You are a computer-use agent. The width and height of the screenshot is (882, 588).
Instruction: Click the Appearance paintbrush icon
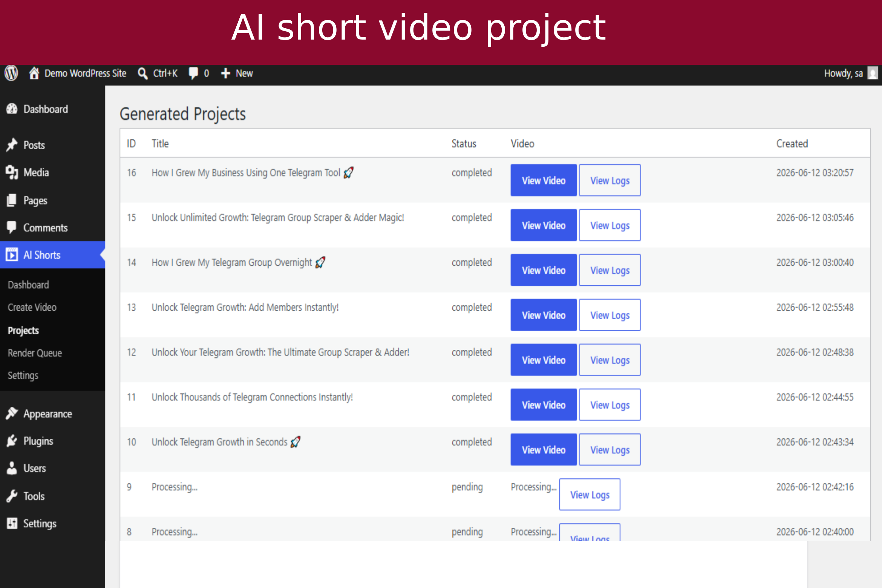(x=12, y=413)
